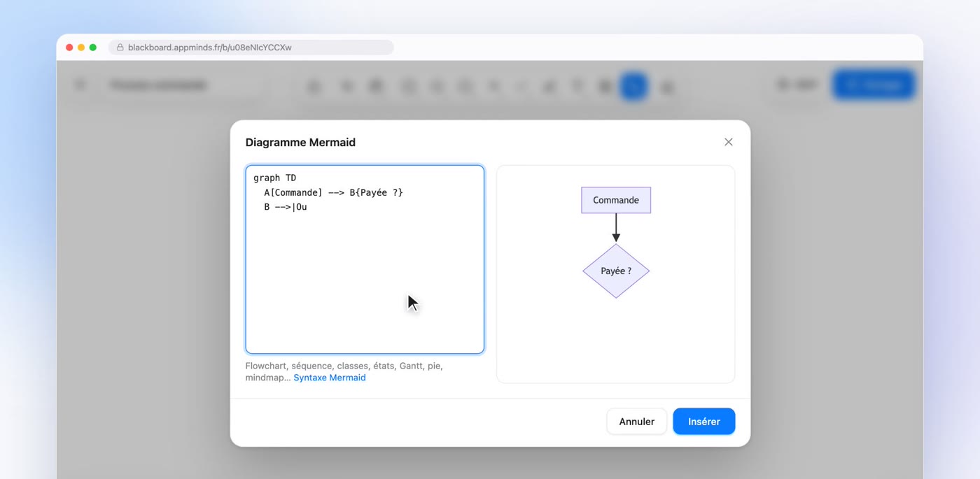
Task: Click the 'A[Commande] --> B{Payée ?}' line
Action: 333,192
